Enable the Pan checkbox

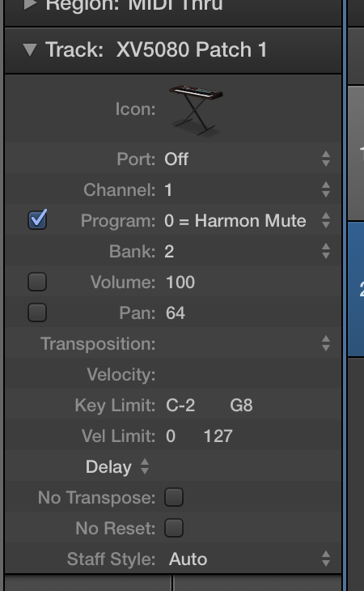tap(37, 313)
